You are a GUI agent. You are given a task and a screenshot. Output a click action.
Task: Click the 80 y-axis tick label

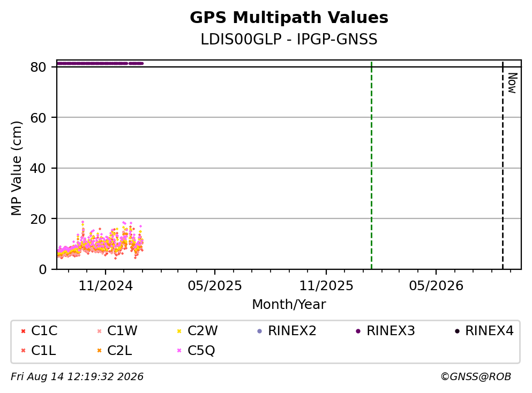(x=38, y=67)
